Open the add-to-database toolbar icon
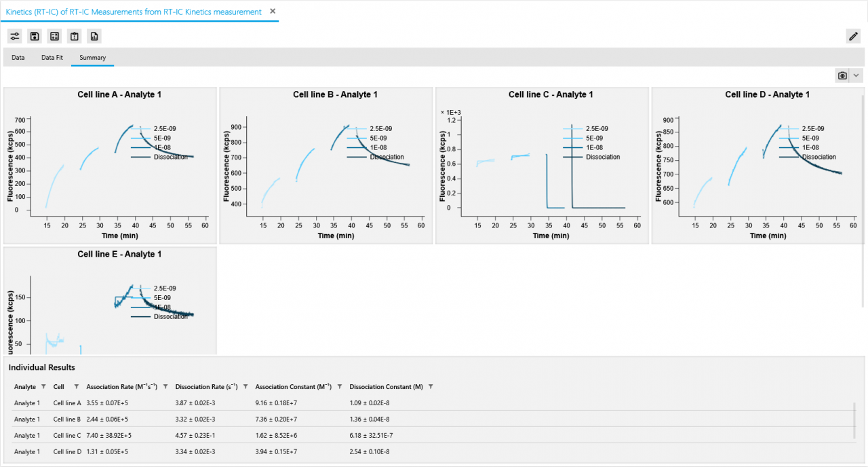The height and width of the screenshot is (467, 868). [54, 36]
